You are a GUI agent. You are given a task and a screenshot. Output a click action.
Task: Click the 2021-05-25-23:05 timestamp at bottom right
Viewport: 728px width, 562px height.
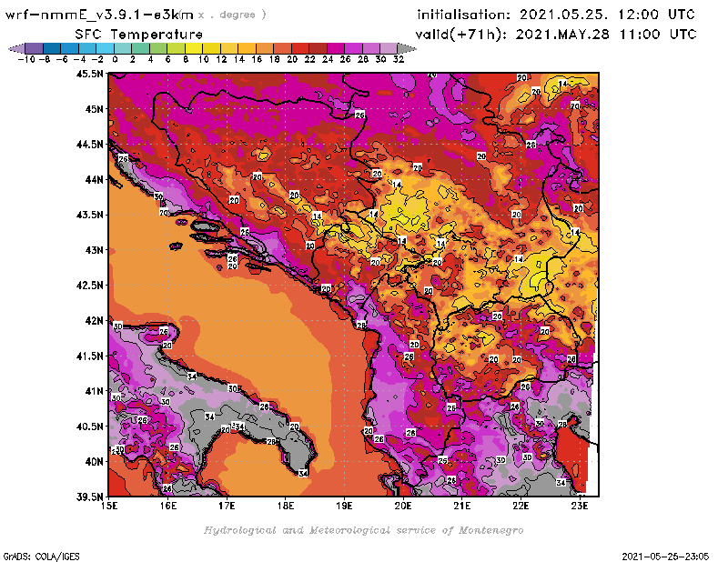[x=666, y=555]
